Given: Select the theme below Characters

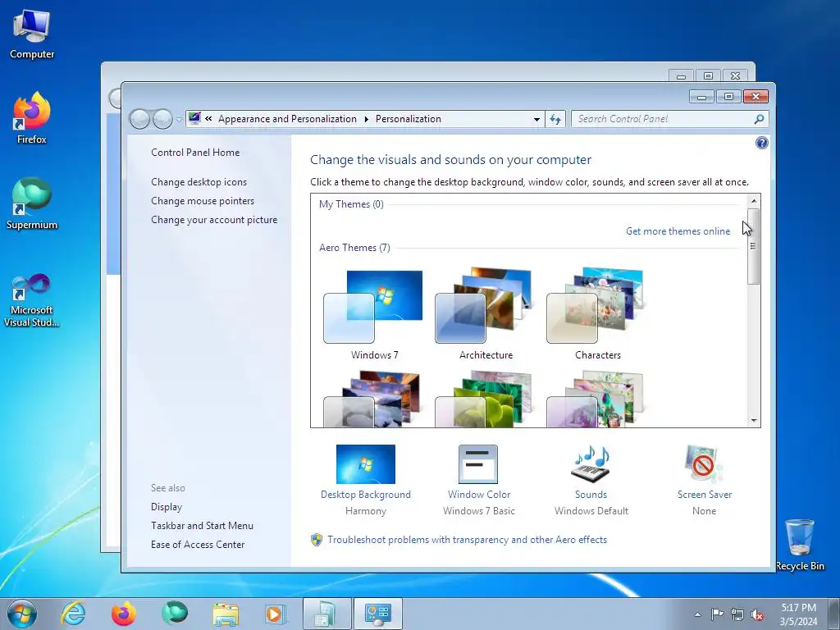Looking at the screenshot, I should tap(597, 399).
